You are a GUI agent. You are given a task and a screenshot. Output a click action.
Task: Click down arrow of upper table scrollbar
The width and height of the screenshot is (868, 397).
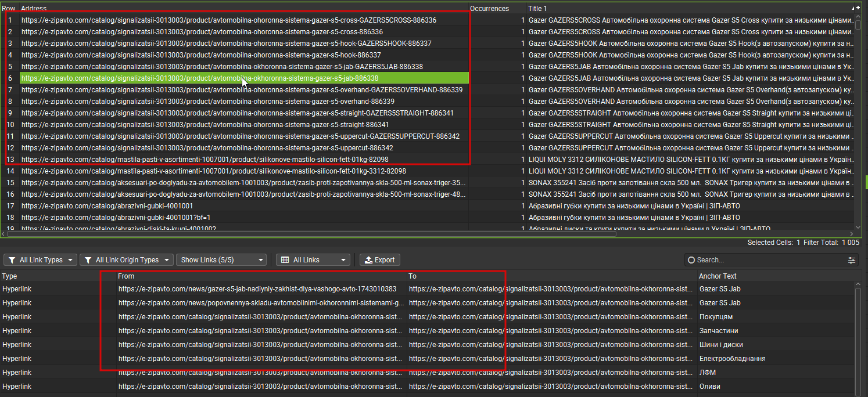pos(858,227)
